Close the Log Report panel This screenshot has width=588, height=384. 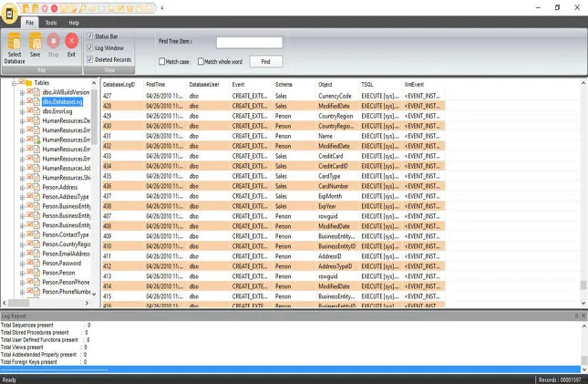[x=583, y=316]
